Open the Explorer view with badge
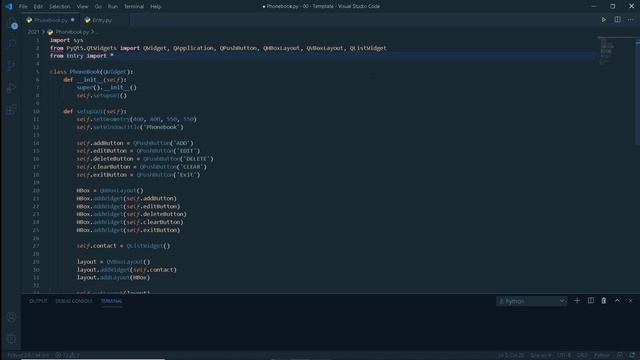The height and width of the screenshot is (360, 640). [x=11, y=24]
